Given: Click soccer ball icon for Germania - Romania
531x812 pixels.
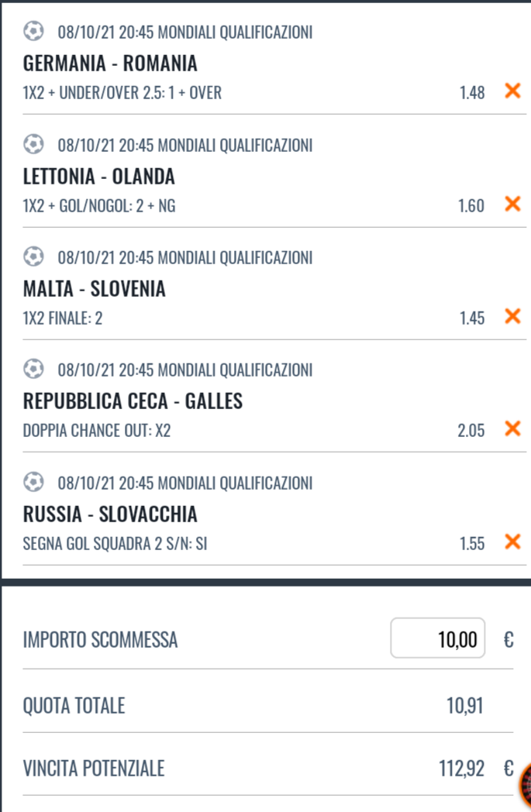Looking at the screenshot, I should (33, 31).
